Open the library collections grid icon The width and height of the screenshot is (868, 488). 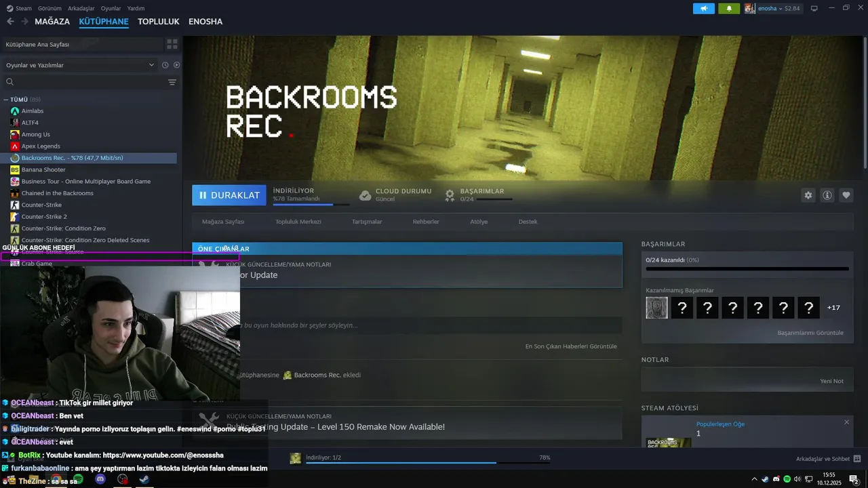point(172,44)
